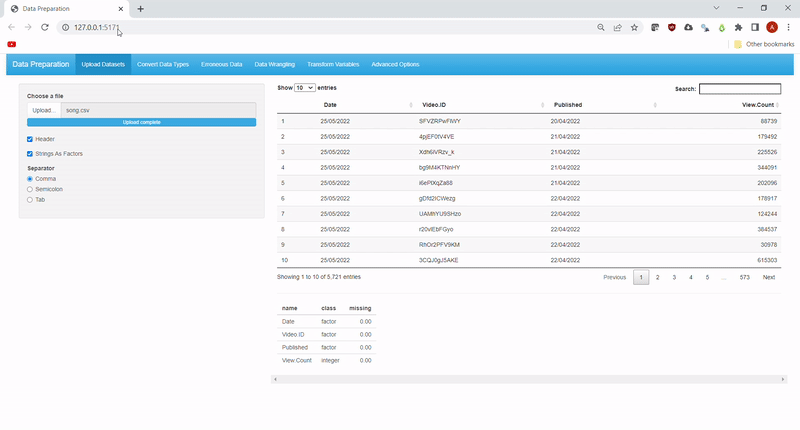800x430 pixels.
Task: Click Video ID cell SFVZRPwFIWY
Action: (440, 121)
